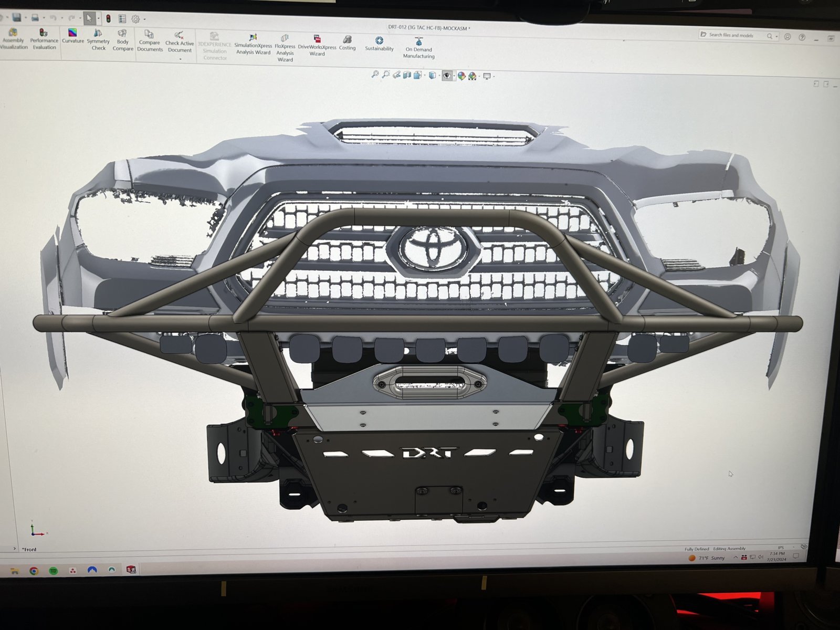Expand the bottom-left panel chevron
840x630 pixels.
15,549
